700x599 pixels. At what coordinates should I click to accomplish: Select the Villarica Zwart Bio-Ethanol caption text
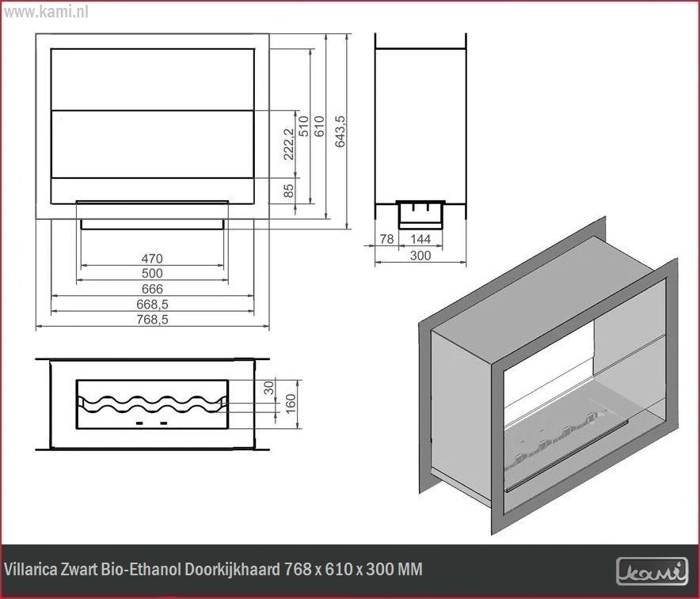[x=213, y=570]
